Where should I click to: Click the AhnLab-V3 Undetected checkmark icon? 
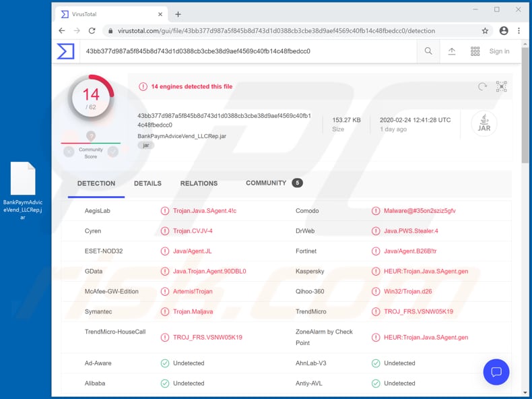(376, 363)
